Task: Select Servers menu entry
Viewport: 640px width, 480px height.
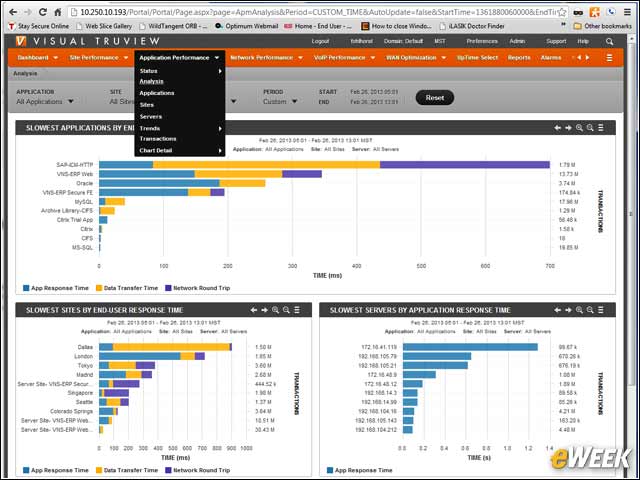Action: pos(151,117)
